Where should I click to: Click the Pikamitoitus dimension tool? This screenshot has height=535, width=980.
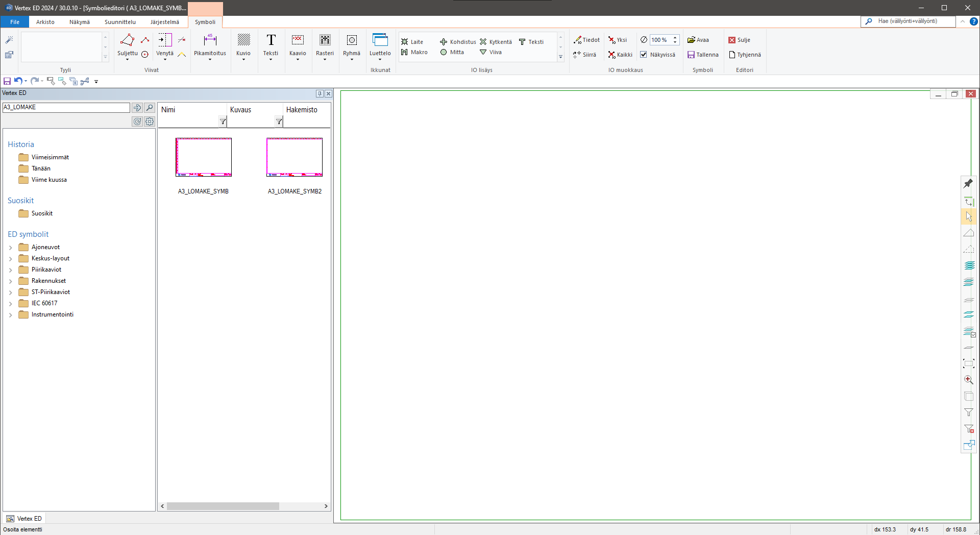210,41
